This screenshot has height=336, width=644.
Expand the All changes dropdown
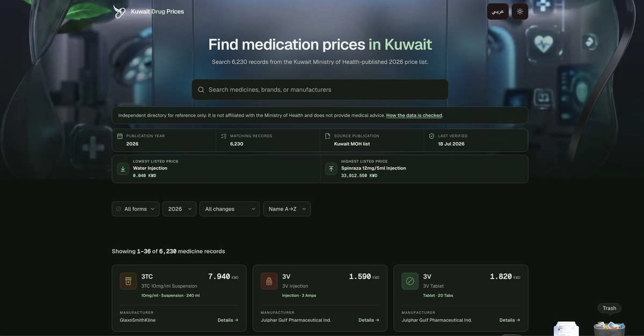coord(230,209)
